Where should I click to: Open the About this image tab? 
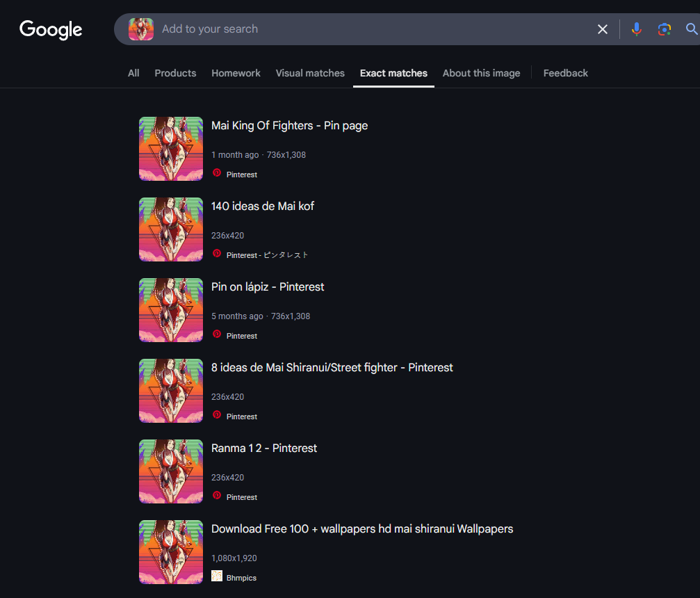point(481,73)
